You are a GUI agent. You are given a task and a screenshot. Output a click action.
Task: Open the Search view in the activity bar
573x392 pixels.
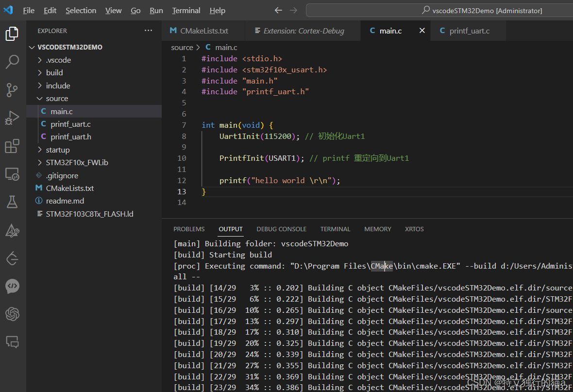(x=12, y=62)
